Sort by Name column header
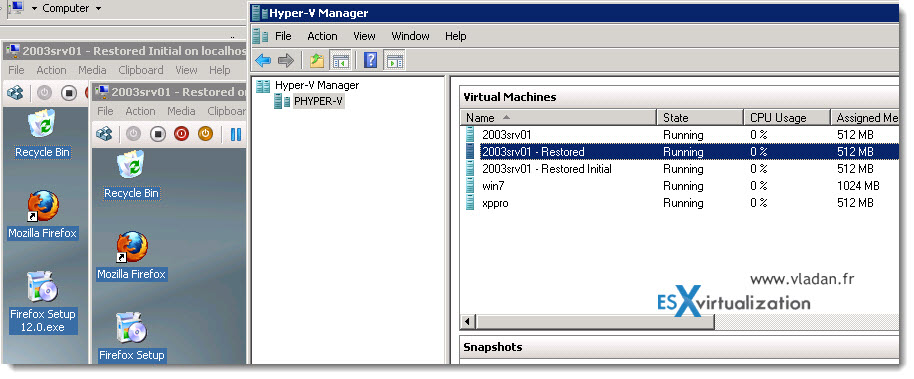The width and height of the screenshot is (914, 379). pyautogui.click(x=558, y=118)
